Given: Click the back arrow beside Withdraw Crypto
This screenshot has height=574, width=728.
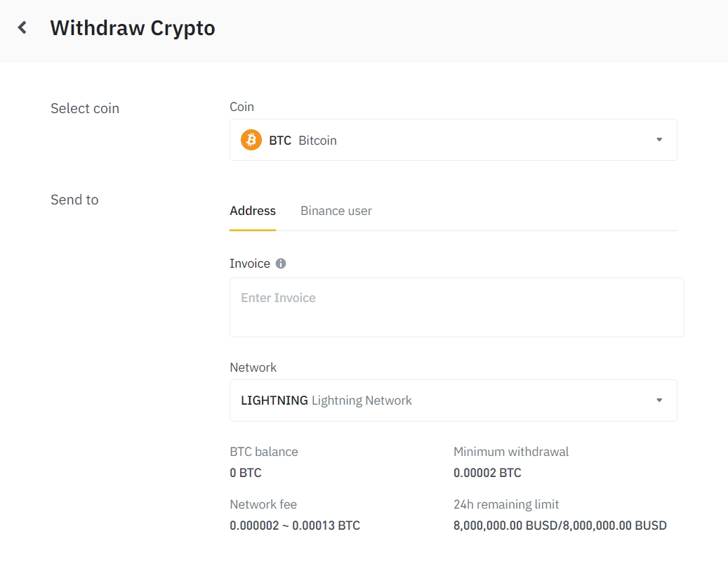Looking at the screenshot, I should coord(22,28).
